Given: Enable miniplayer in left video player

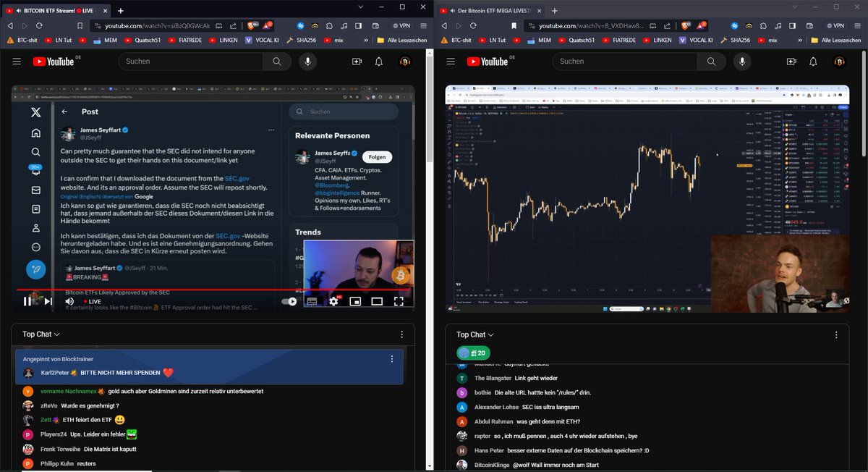Looking at the screenshot, I should 355,301.
